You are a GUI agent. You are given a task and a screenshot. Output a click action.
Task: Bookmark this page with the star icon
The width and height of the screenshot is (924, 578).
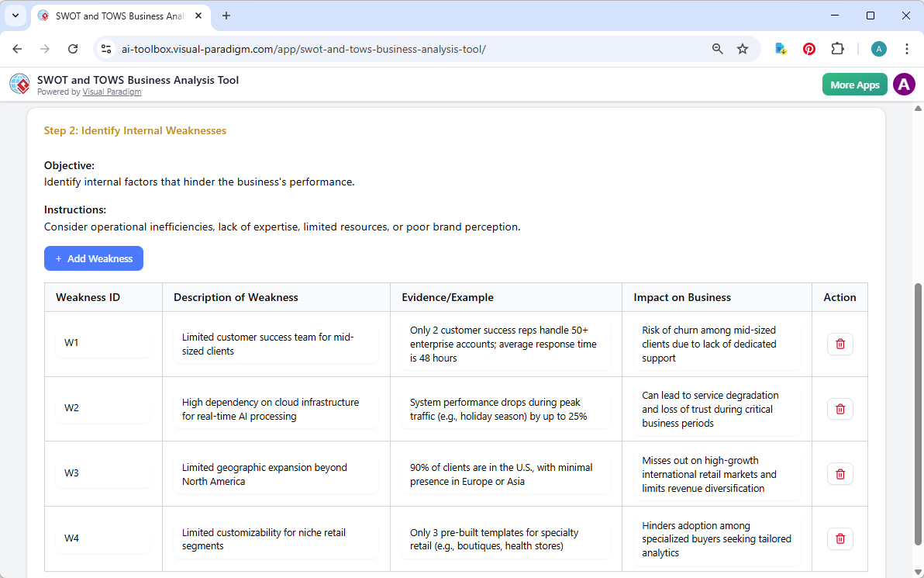(743, 48)
